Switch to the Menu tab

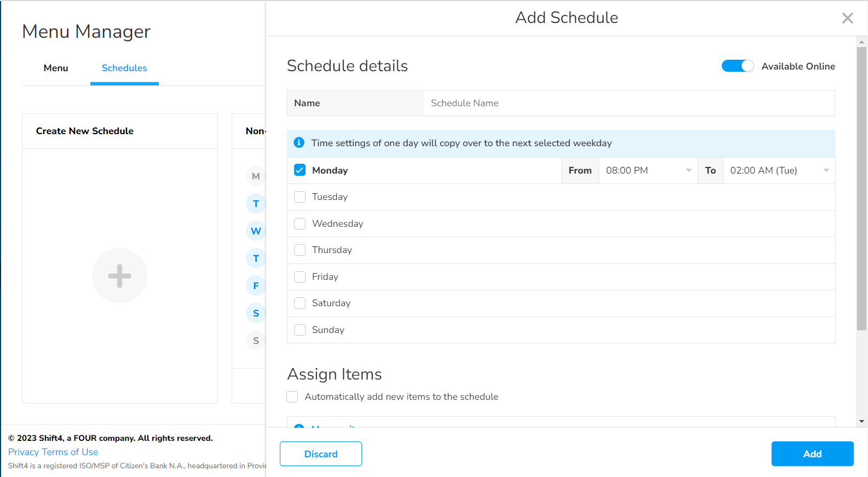pos(56,68)
